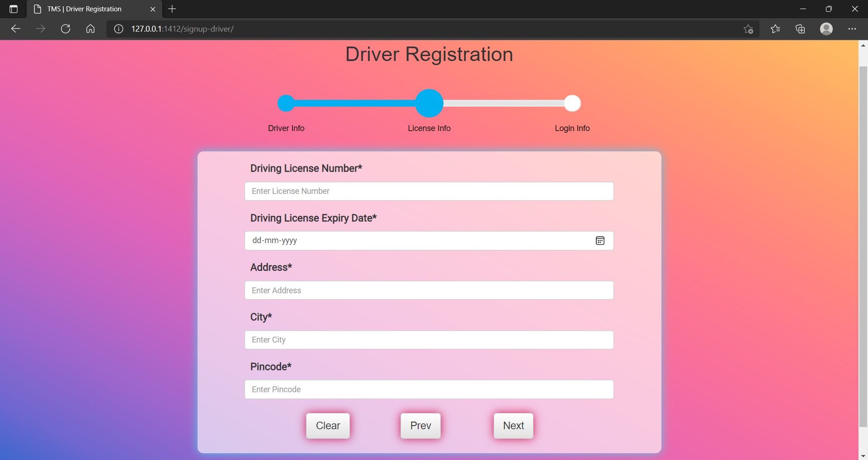
Task: Minimize the browser window
Action: pyautogui.click(x=803, y=9)
